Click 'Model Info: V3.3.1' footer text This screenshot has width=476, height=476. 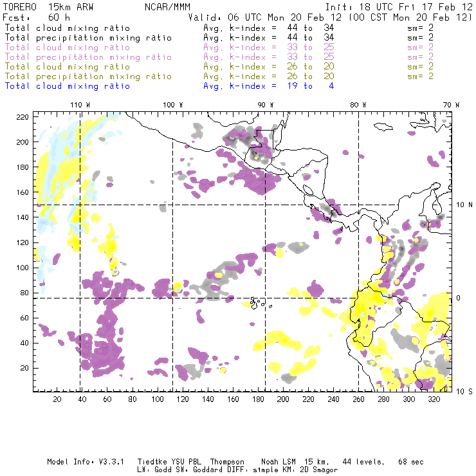(x=86, y=462)
